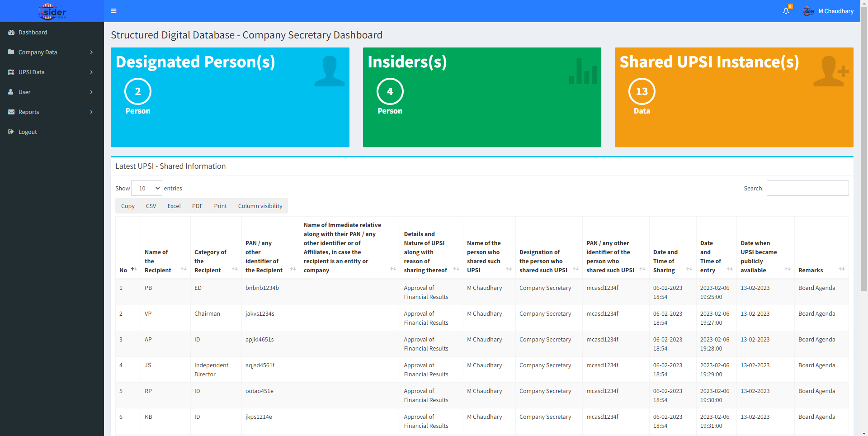Open Reports in the sidebar
This screenshot has width=868, height=436.
pyautogui.click(x=52, y=112)
